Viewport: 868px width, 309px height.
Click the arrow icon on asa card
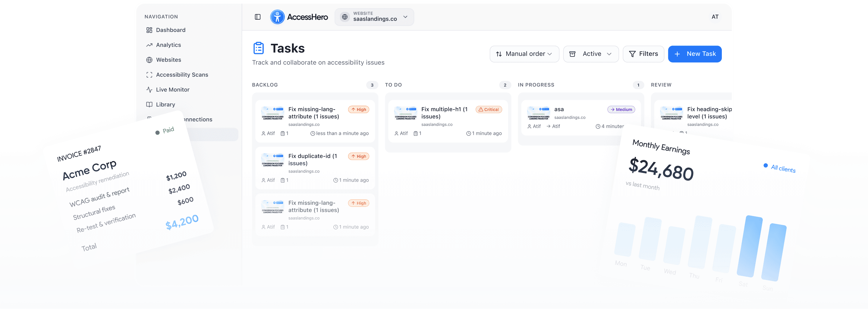click(548, 126)
